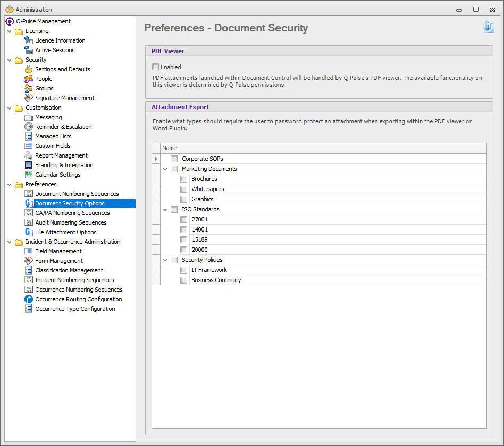Screen dimensions: 504x446
Task: Open the Occurrence Numbering Sequences label
Action: coord(79,290)
